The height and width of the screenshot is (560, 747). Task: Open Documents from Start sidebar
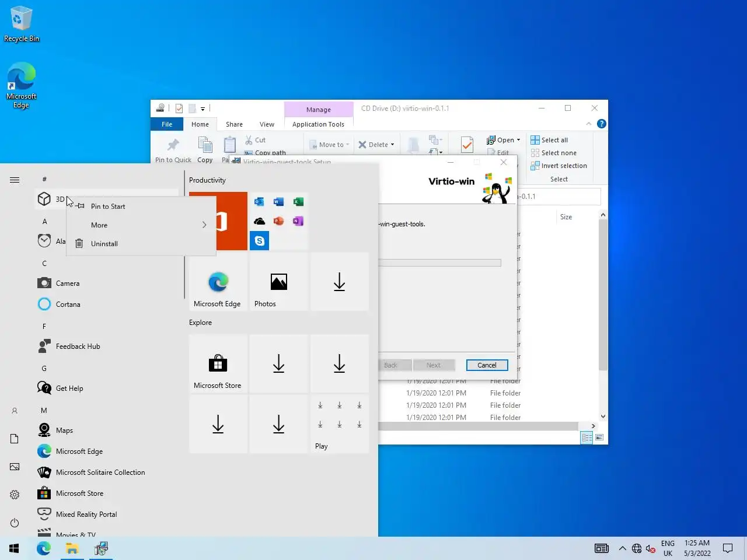15,439
